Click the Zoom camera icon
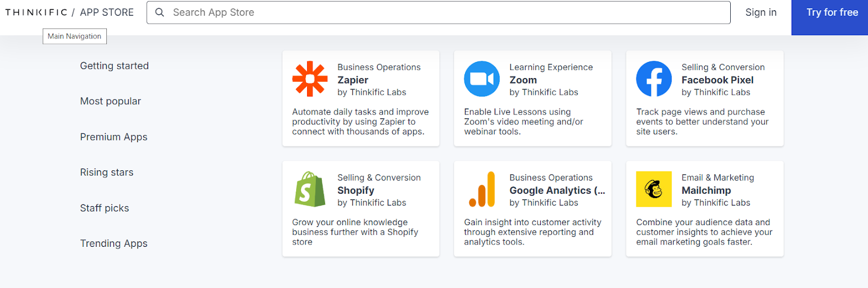This screenshot has width=868, height=288. coord(482,79)
